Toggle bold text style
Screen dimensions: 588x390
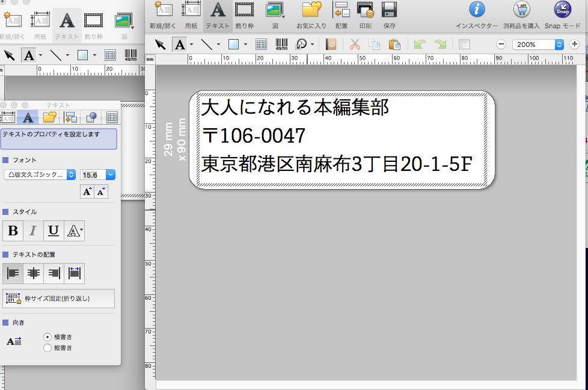coord(13,231)
